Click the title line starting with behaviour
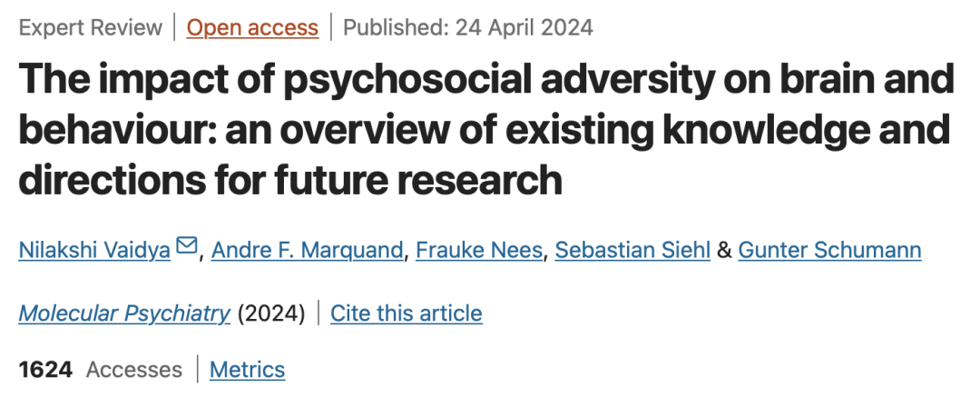Image resolution: width=980 pixels, height=397 pixels. [485, 129]
